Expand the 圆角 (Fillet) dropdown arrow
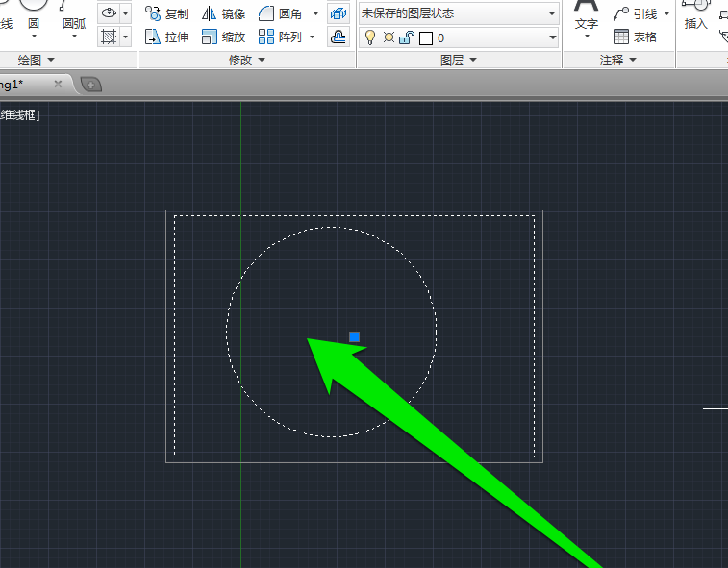Screen dimensions: 728x568 pos(315,13)
